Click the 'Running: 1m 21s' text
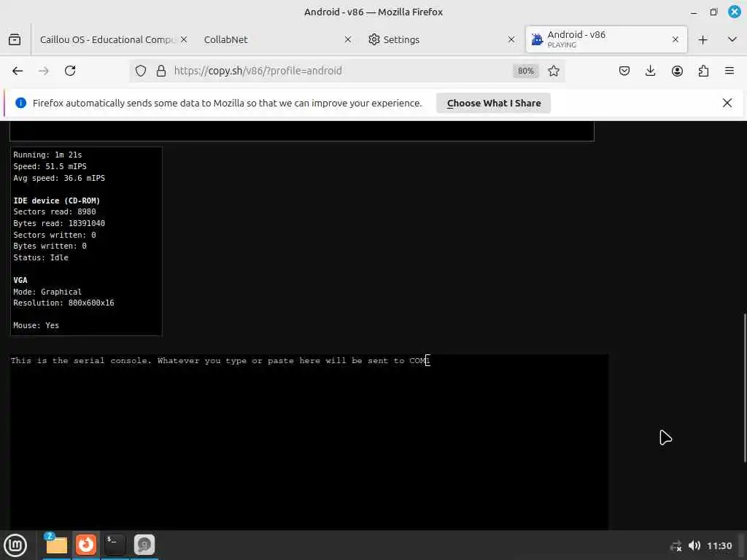 click(x=47, y=155)
